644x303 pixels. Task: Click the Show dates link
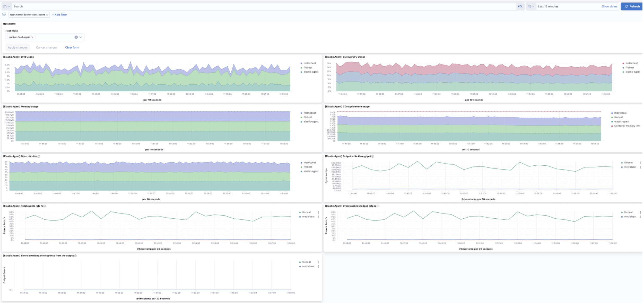coord(610,6)
